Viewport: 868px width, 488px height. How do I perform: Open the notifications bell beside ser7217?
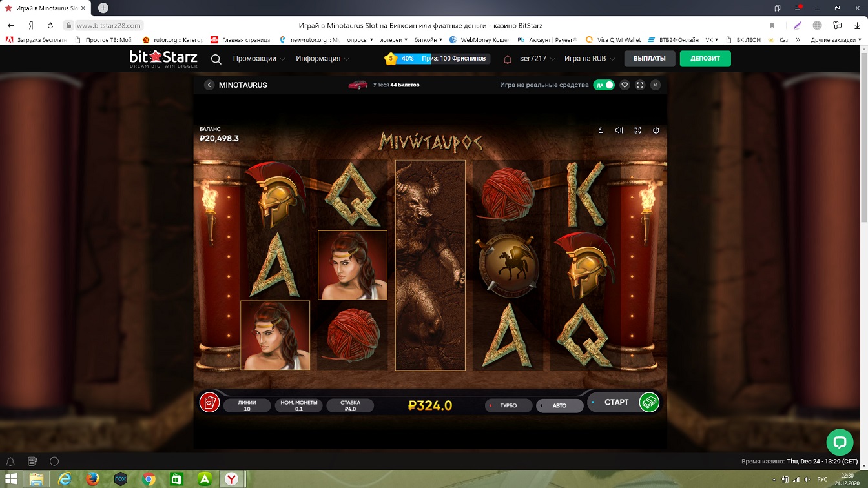tap(508, 59)
